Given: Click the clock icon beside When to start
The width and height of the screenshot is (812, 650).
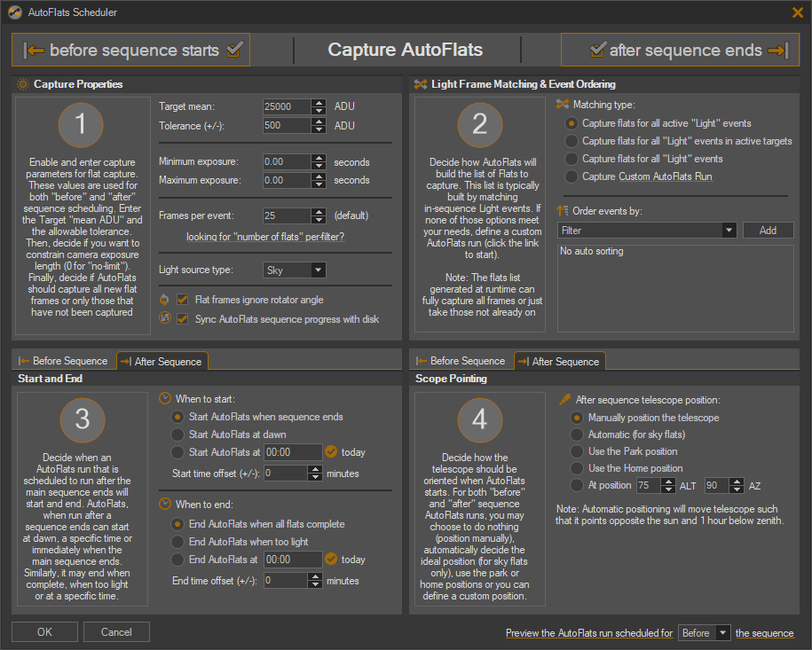Looking at the screenshot, I should pos(165,398).
